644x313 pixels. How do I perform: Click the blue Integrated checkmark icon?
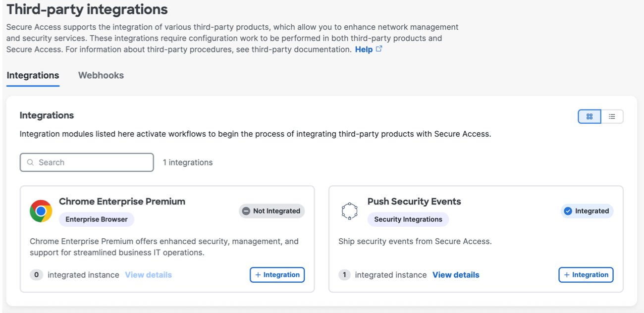[x=568, y=210]
